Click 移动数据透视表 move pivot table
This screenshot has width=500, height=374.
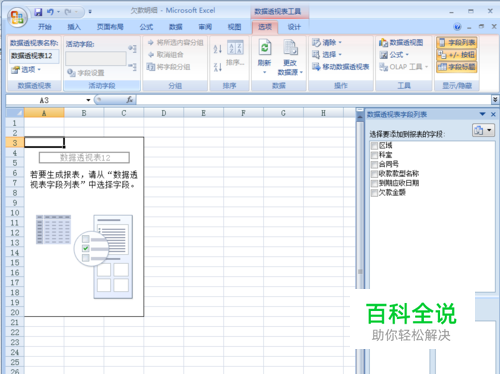point(341,67)
